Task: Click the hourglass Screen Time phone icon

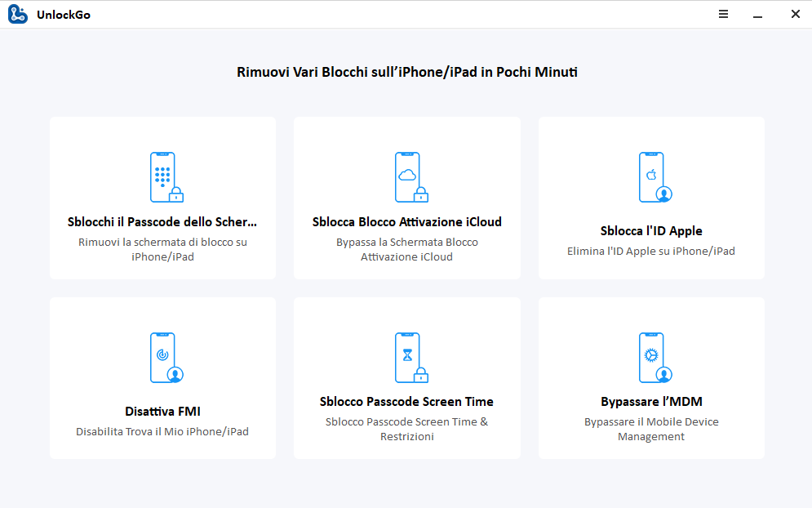Action: coord(411,358)
